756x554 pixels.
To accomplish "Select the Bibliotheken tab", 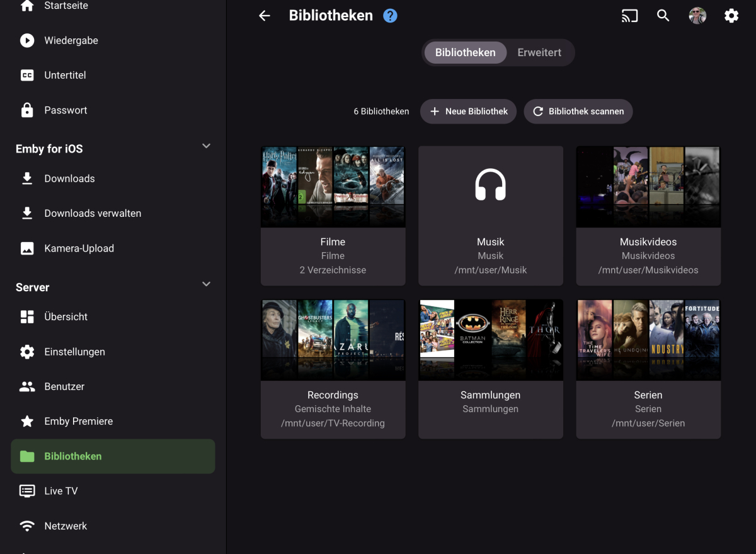I will click(465, 53).
